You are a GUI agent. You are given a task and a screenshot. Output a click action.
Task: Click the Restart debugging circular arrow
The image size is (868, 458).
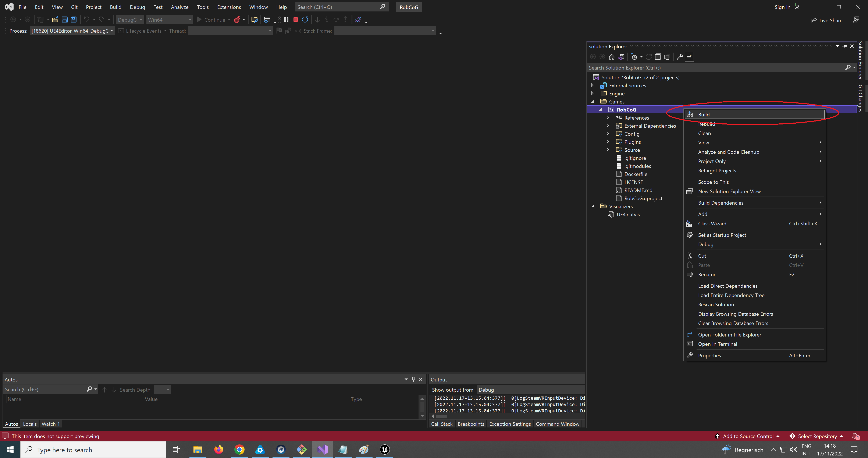[x=305, y=20]
